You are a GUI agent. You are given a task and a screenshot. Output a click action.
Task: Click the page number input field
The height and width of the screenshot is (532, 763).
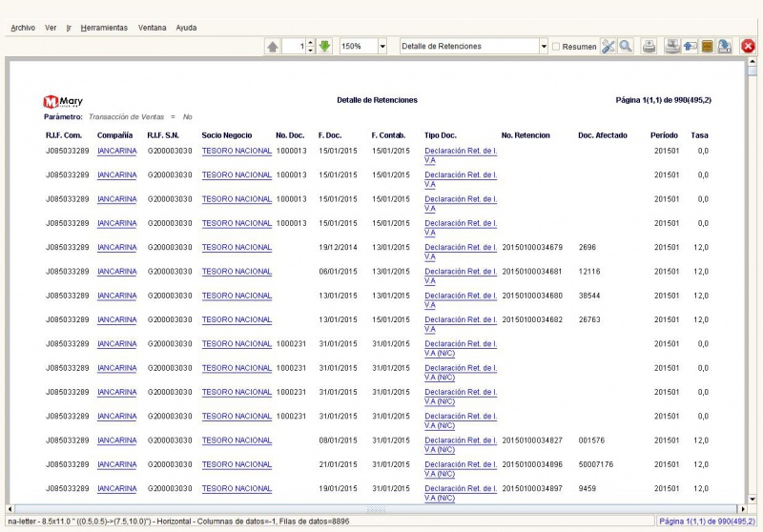tap(293, 46)
